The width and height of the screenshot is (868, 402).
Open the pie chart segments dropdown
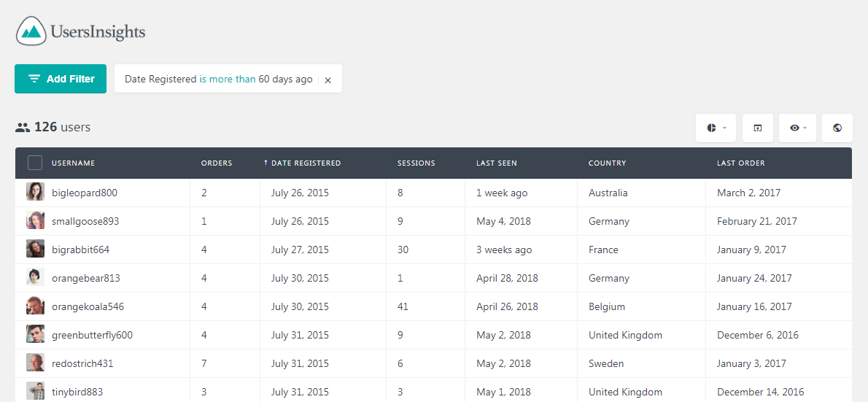pyautogui.click(x=716, y=128)
